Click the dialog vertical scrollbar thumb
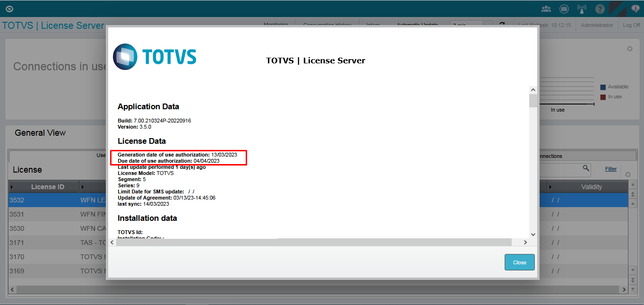The width and height of the screenshot is (644, 305). pyautogui.click(x=533, y=101)
